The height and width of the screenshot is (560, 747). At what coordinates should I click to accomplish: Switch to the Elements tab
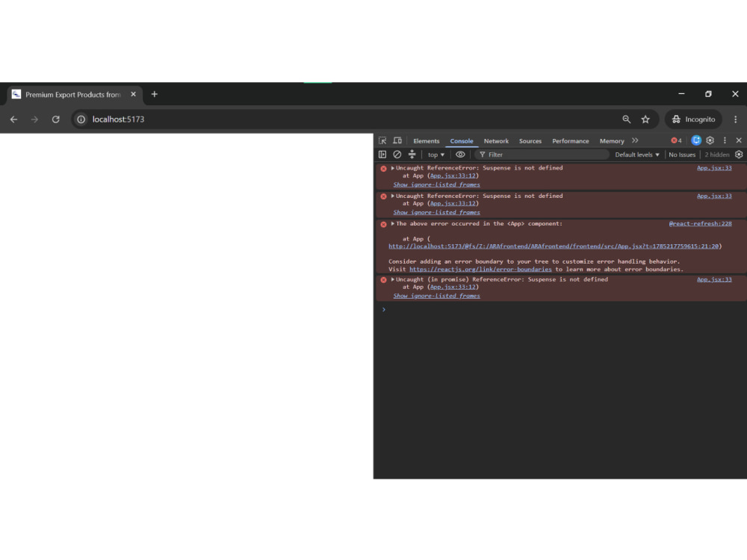point(427,141)
